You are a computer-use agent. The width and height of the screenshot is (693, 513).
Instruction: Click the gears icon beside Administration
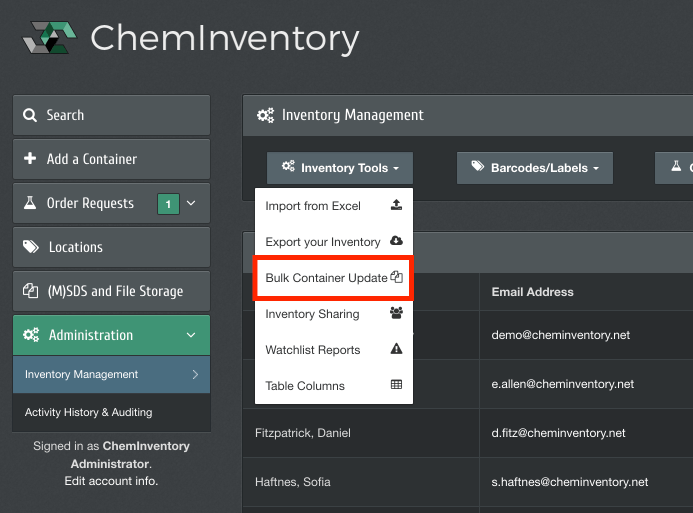(x=31, y=335)
